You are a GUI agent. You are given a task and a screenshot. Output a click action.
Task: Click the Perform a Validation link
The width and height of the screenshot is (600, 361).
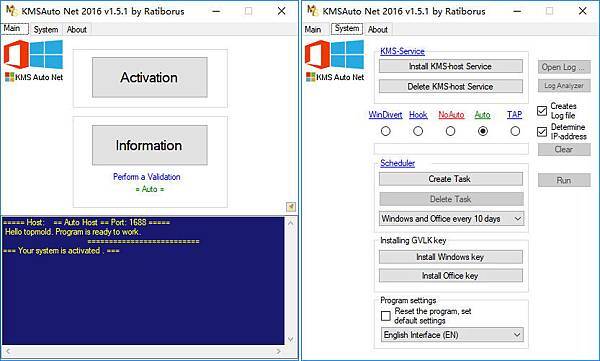(x=147, y=177)
